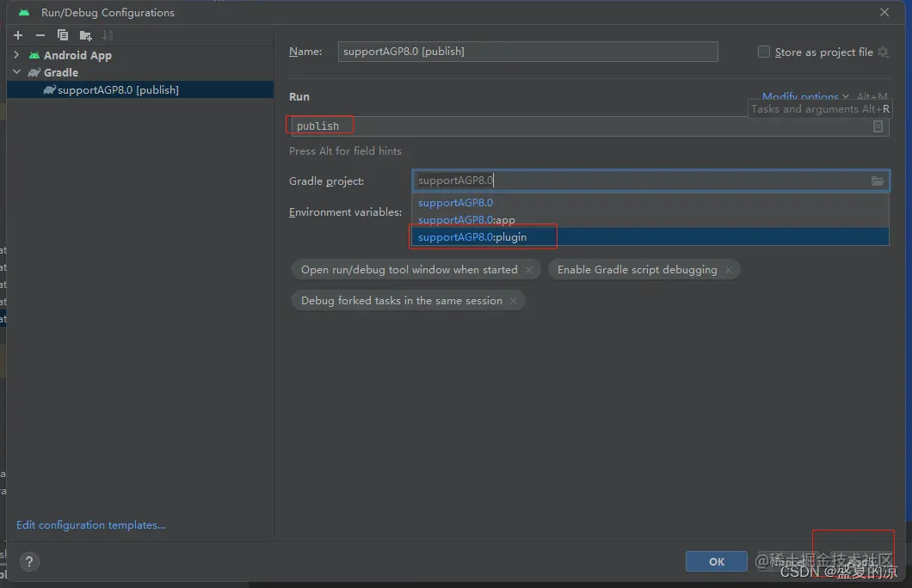Select the Android App tree item
The height and width of the screenshot is (588, 912).
[77, 55]
